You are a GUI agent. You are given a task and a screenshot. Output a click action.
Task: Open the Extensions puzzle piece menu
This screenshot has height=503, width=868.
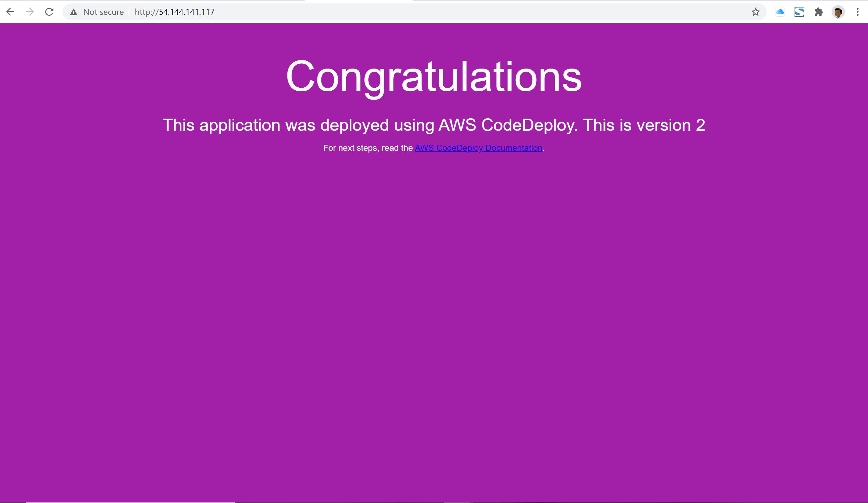(x=819, y=12)
